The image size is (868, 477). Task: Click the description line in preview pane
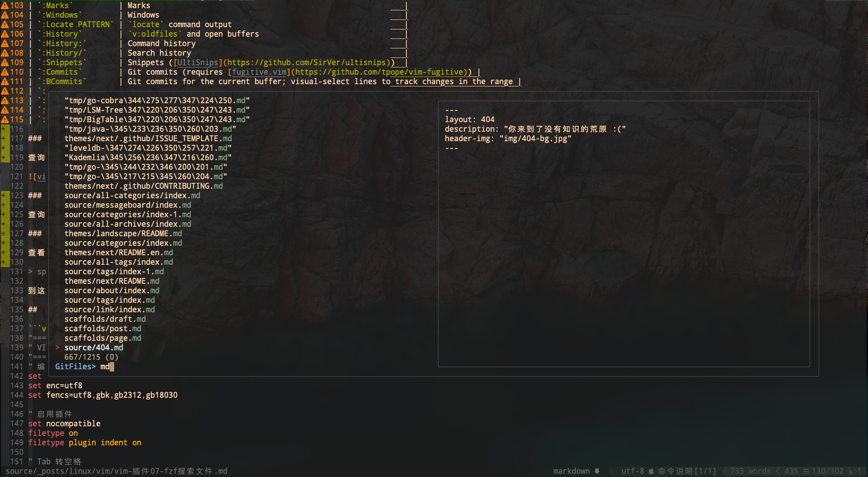(x=535, y=129)
